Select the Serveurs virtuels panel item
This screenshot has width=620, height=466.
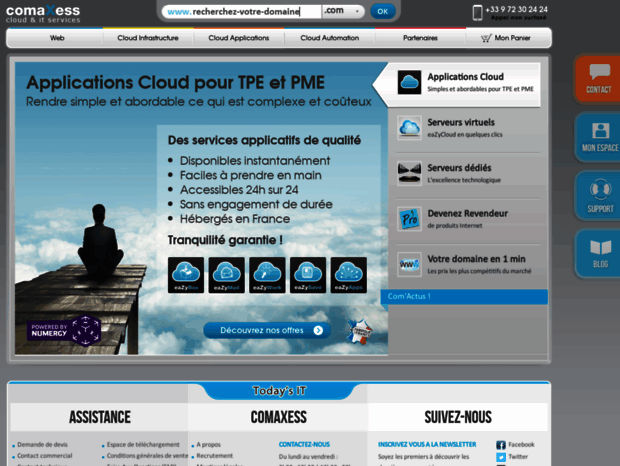click(x=467, y=128)
